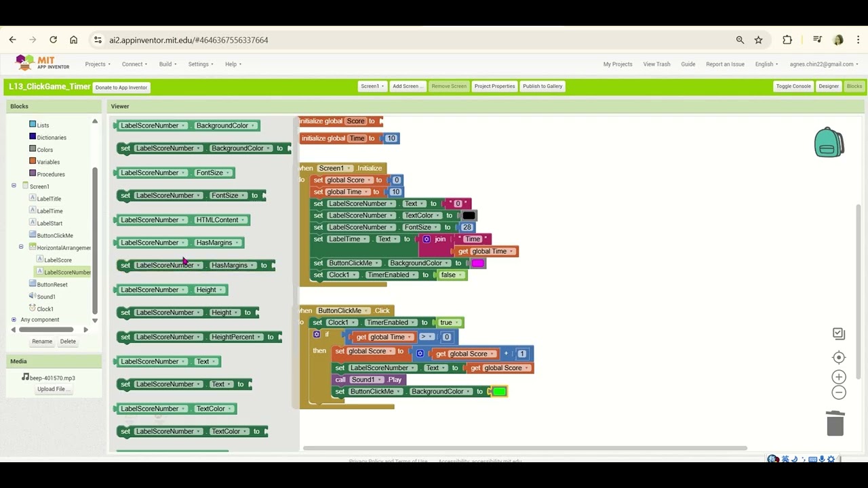Click the IME keyboard icon
868x488 pixels.
click(812, 459)
